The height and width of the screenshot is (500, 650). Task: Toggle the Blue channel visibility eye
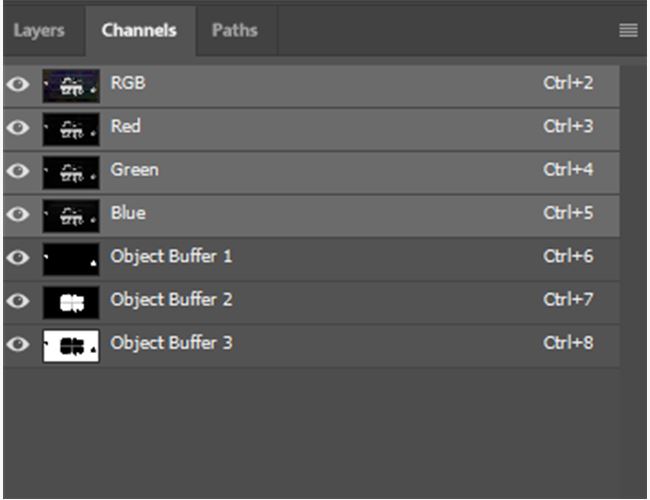[x=18, y=214]
